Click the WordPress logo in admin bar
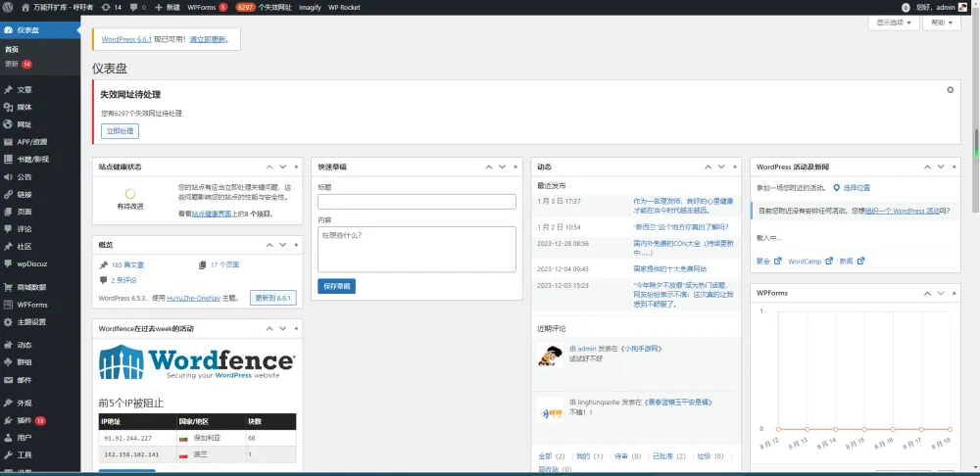980x476 pixels. (8, 7)
